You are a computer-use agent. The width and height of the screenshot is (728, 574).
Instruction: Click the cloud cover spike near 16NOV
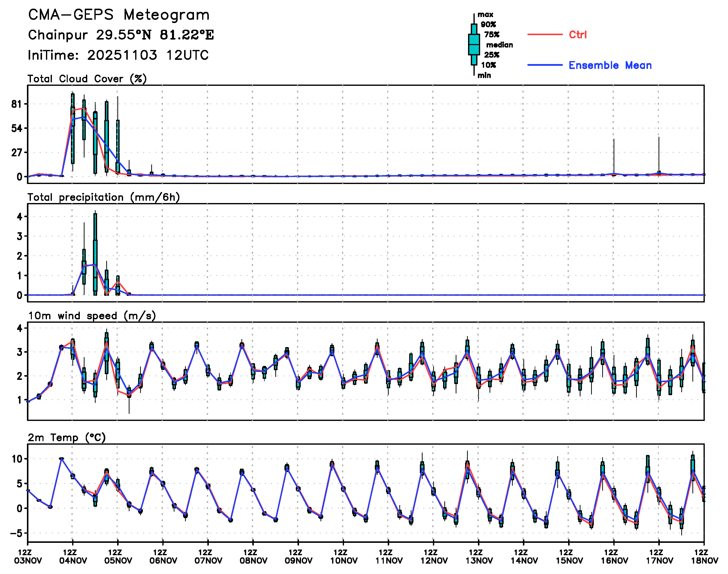pyautogui.click(x=614, y=156)
